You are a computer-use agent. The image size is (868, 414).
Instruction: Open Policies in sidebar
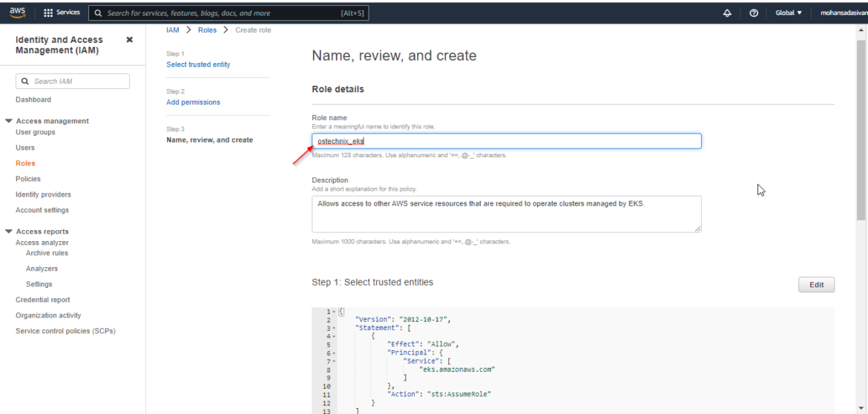click(x=28, y=179)
